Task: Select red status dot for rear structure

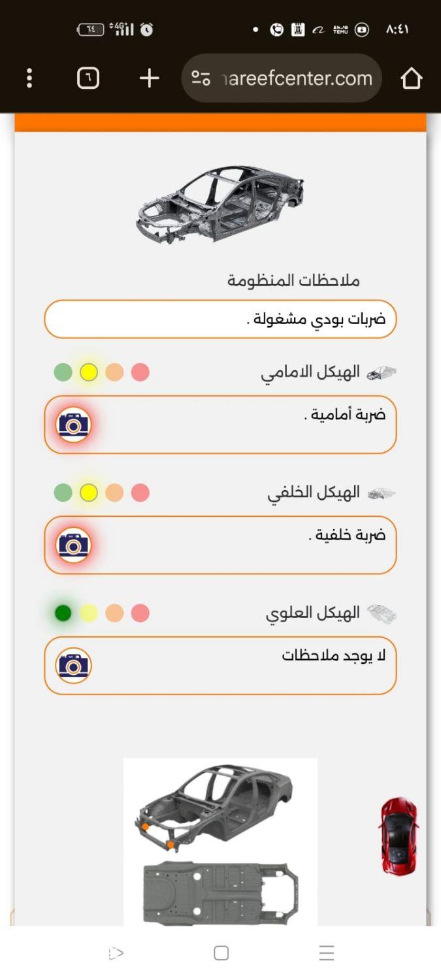Action: click(x=140, y=493)
